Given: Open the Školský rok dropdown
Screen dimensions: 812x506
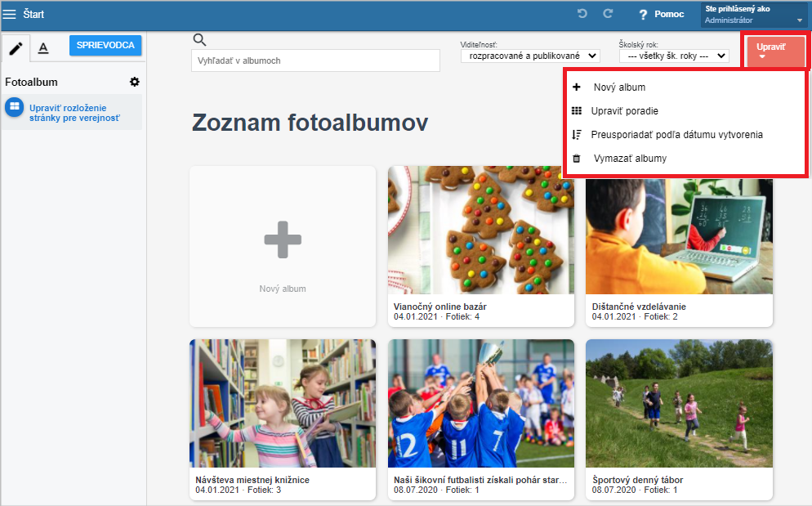Looking at the screenshot, I should [674, 56].
